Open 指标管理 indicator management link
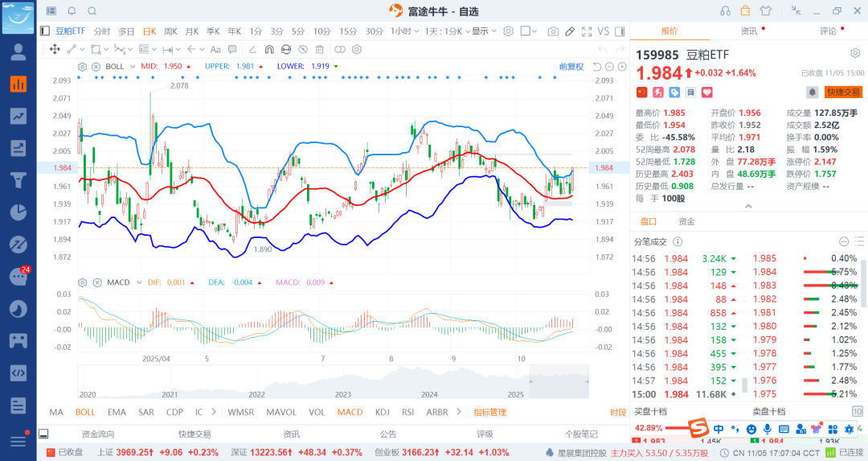The image size is (868, 461). coord(489,412)
